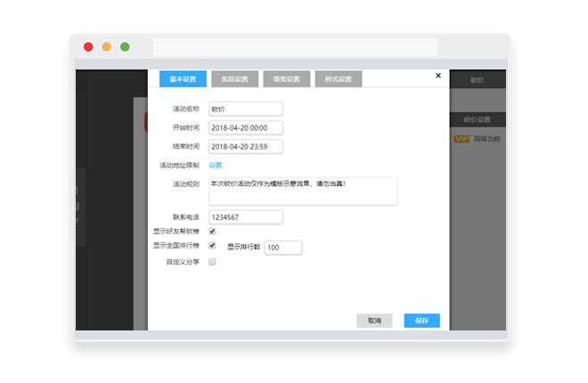Click the yellow minimize window dot

pos(107,47)
